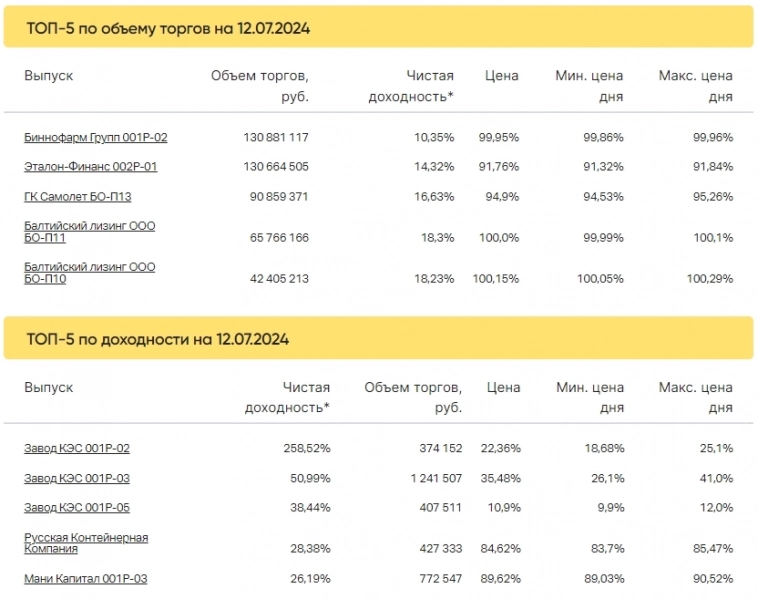Open the Завод КЭС 001Р-02 link
Screen dimensions: 758x599
pyautogui.click(x=77, y=449)
